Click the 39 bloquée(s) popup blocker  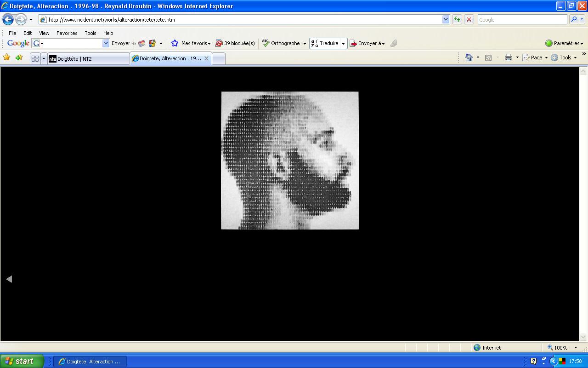click(x=235, y=43)
